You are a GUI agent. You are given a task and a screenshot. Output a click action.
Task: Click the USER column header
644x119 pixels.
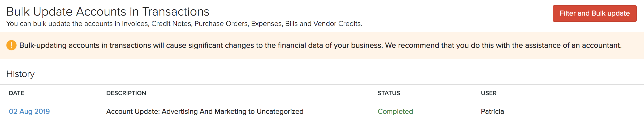tap(488, 93)
